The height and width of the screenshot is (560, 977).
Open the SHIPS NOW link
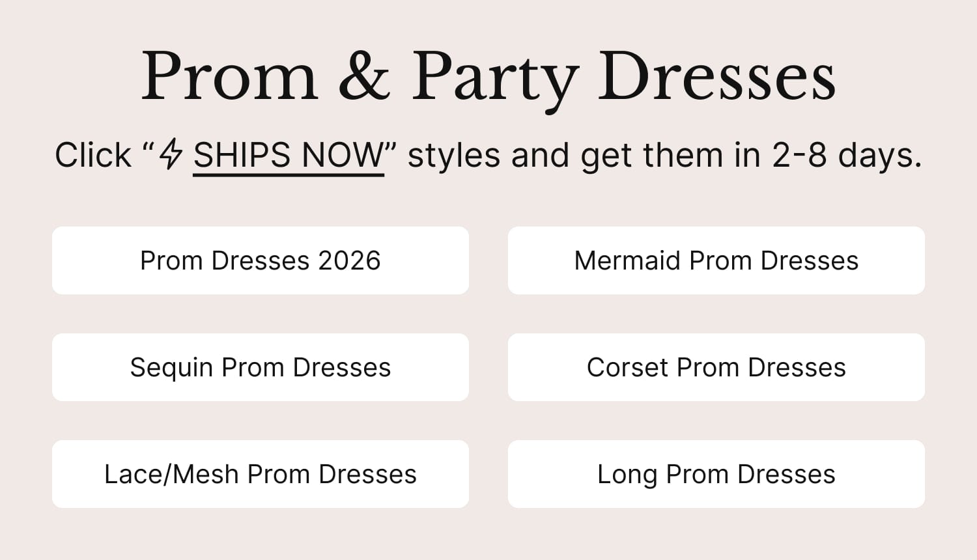tap(289, 156)
